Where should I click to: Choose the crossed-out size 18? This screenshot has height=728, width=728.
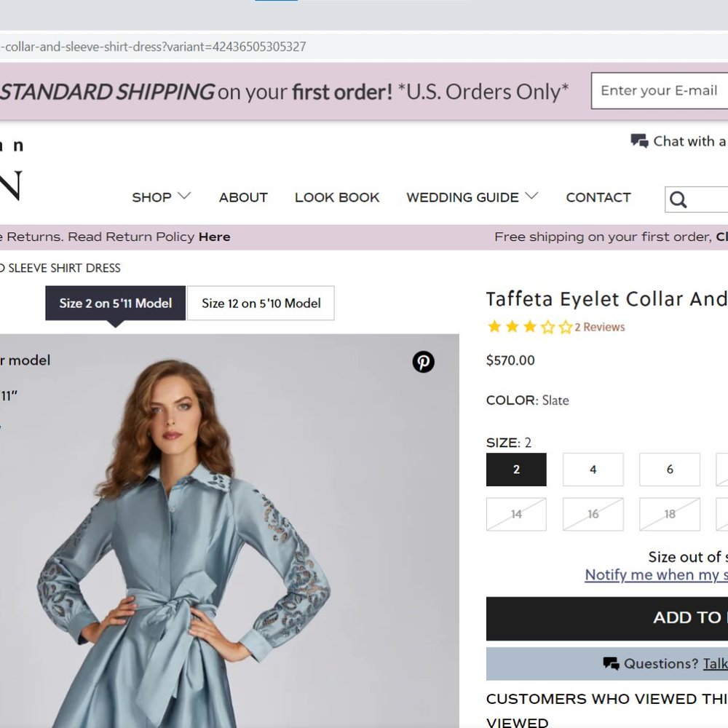(x=670, y=514)
